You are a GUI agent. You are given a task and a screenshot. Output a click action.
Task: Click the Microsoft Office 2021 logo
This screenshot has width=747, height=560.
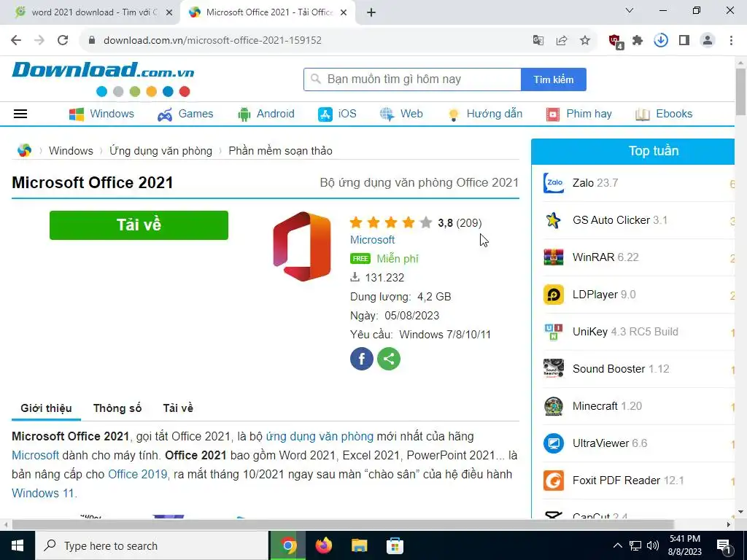coord(302,246)
